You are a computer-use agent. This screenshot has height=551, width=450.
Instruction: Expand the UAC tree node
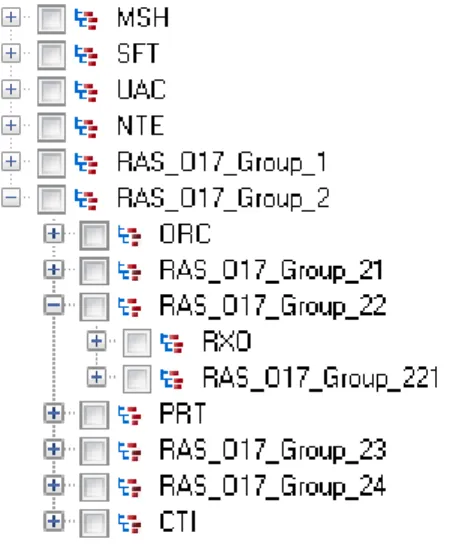pos(11,89)
